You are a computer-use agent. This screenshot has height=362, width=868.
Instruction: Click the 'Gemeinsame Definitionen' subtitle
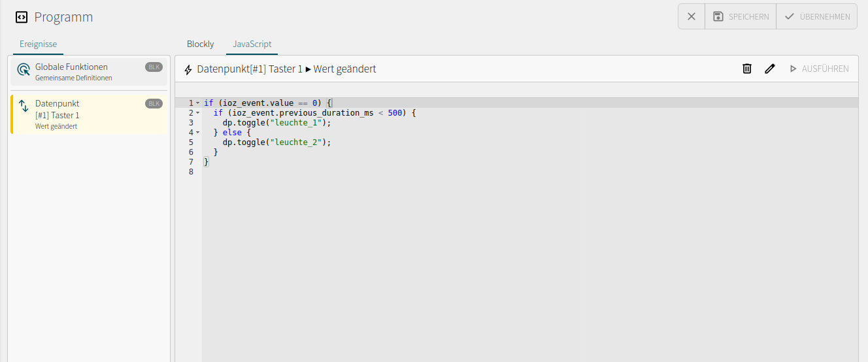pos(74,78)
